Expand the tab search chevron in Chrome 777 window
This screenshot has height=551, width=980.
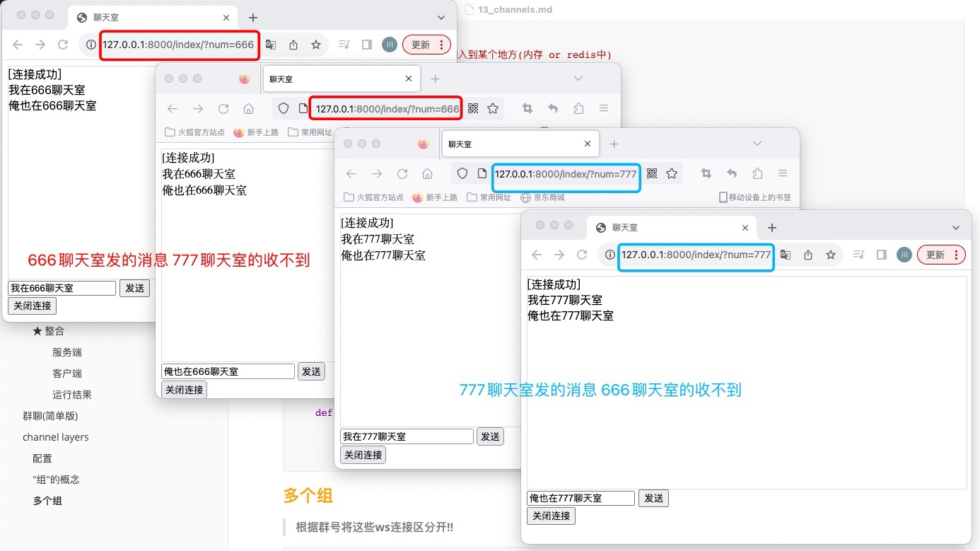click(x=955, y=228)
